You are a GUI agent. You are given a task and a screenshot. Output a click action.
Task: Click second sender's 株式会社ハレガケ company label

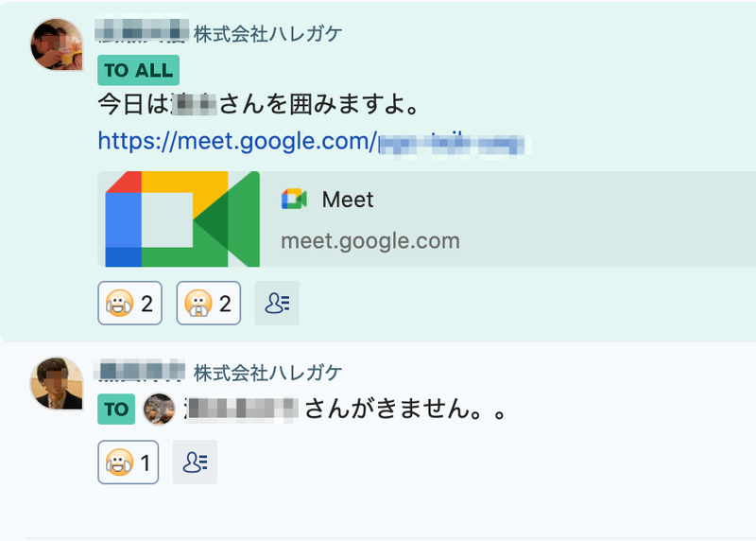click(x=268, y=373)
